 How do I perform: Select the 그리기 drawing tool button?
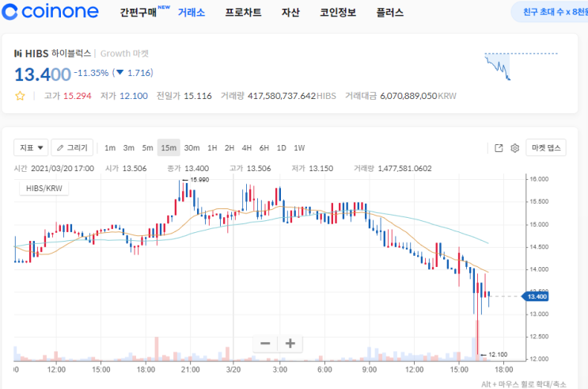coord(72,147)
